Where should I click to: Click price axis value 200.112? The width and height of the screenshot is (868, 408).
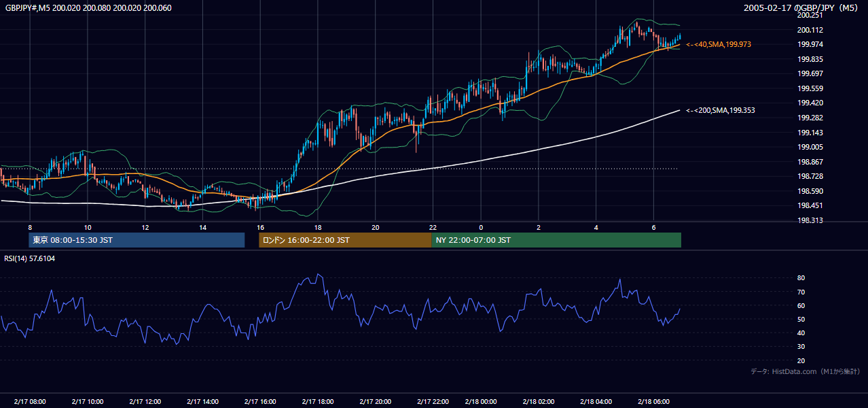(810, 30)
